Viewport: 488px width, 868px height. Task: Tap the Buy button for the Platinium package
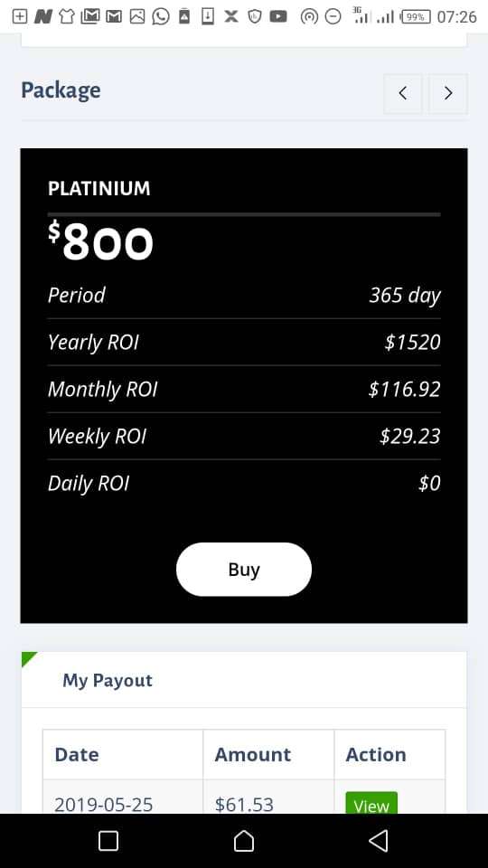[244, 570]
